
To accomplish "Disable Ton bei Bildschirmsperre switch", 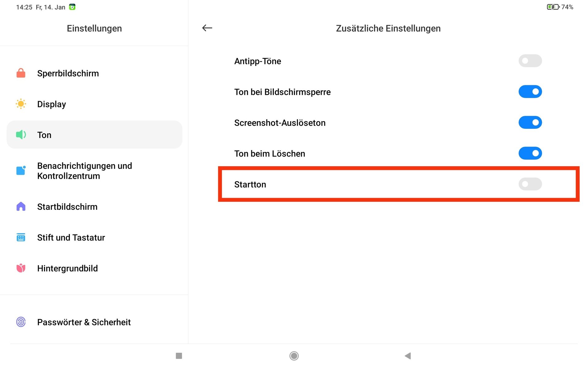I will [530, 92].
